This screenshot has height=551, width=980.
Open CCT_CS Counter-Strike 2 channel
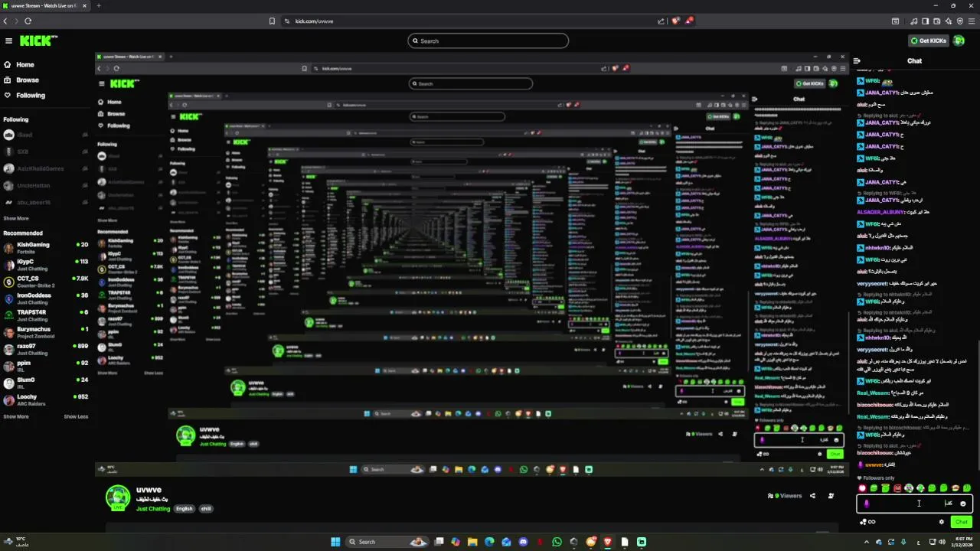click(x=46, y=282)
